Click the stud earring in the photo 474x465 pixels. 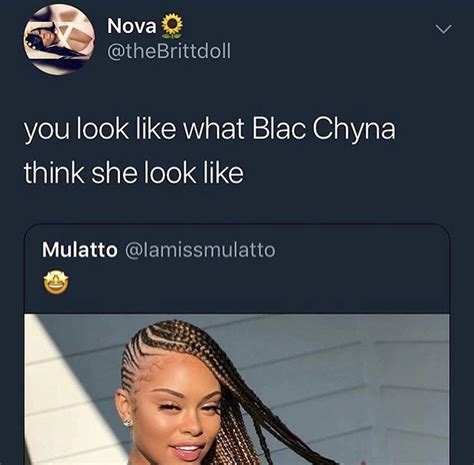[127, 423]
